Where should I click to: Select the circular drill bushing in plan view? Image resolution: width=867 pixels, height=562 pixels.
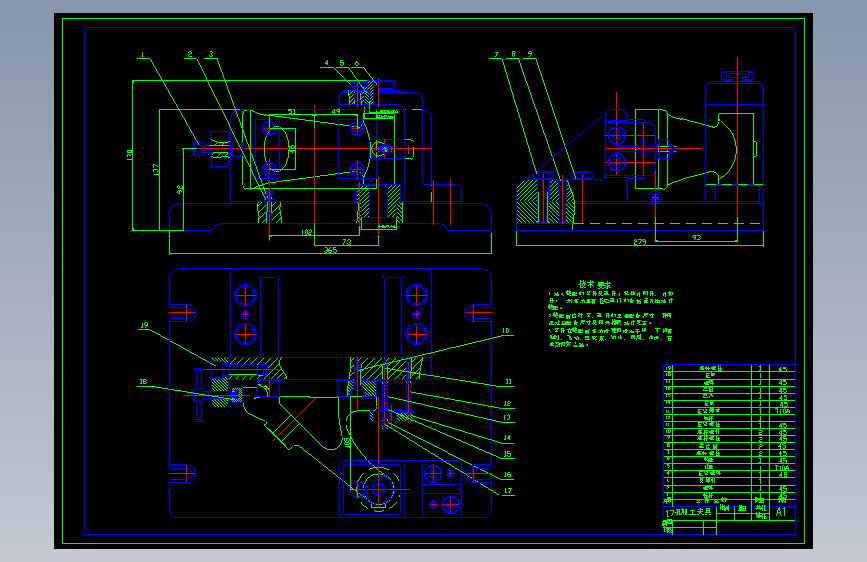click(378, 489)
